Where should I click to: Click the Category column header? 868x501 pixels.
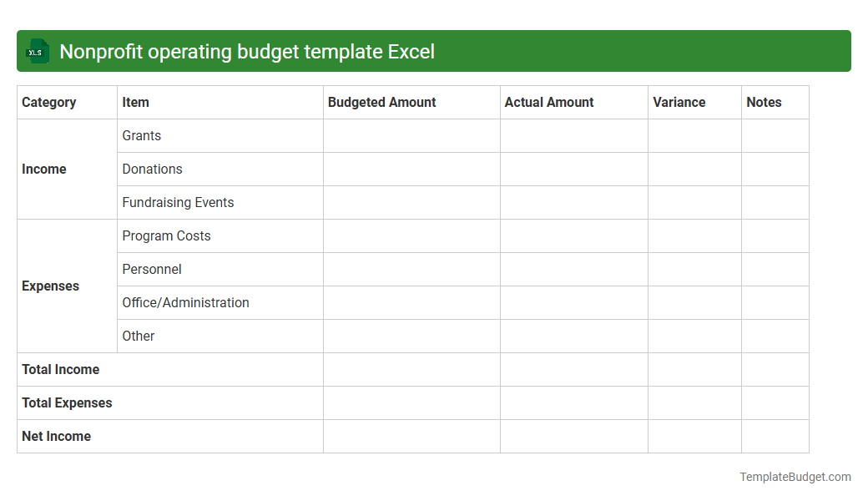click(x=48, y=102)
